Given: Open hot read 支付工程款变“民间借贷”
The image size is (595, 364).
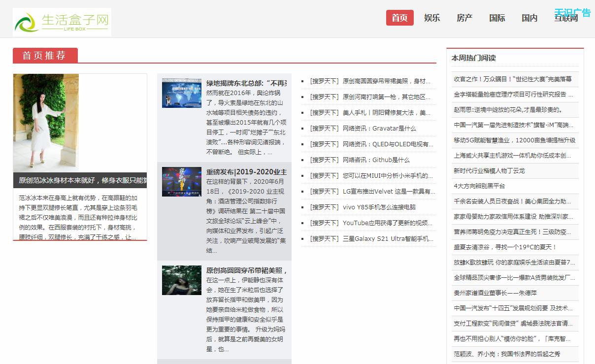Looking at the screenshot, I should tap(513, 323).
